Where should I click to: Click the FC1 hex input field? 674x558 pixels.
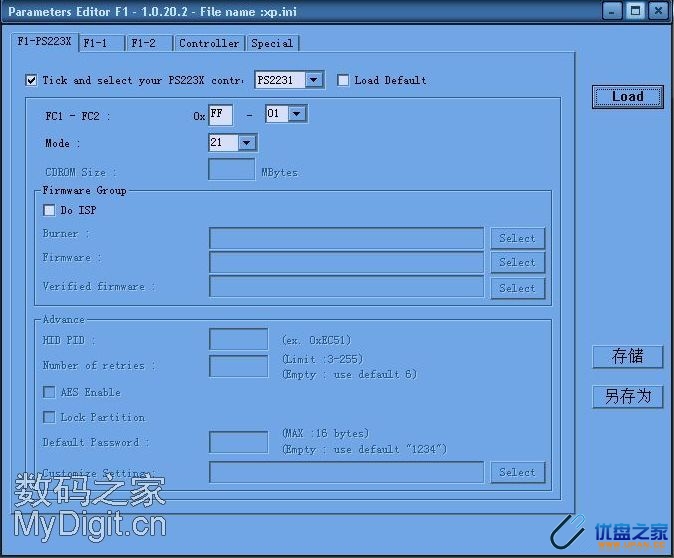point(220,115)
